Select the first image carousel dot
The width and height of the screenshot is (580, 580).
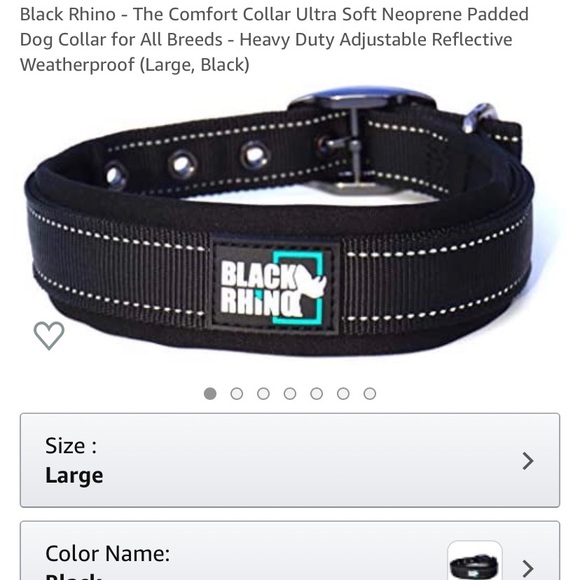tap(210, 394)
